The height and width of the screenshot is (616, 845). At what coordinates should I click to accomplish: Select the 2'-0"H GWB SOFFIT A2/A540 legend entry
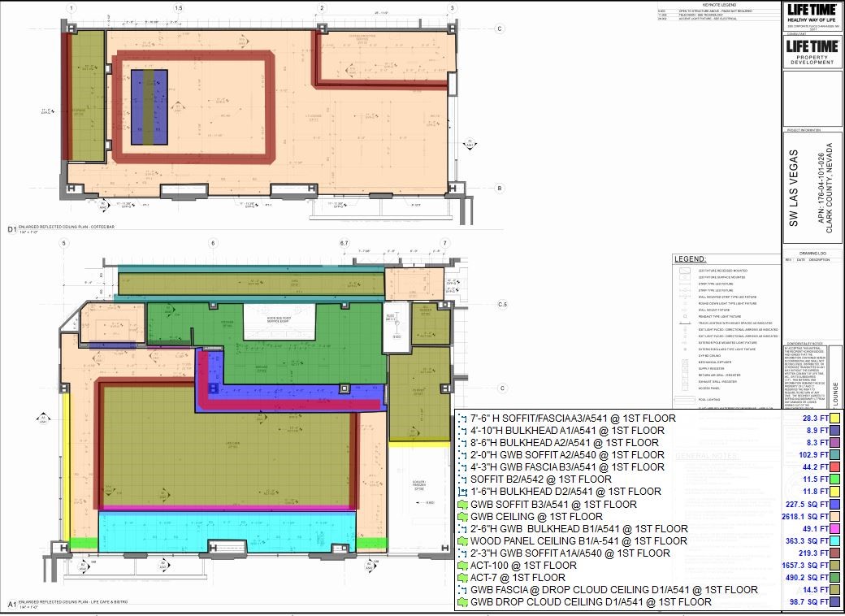pos(567,455)
